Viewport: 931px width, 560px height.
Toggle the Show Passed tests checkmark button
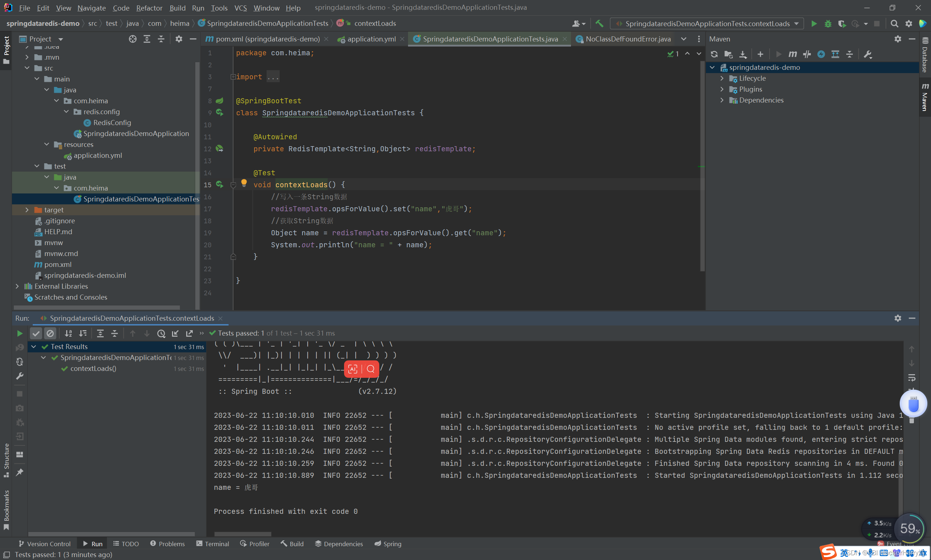[36, 333]
